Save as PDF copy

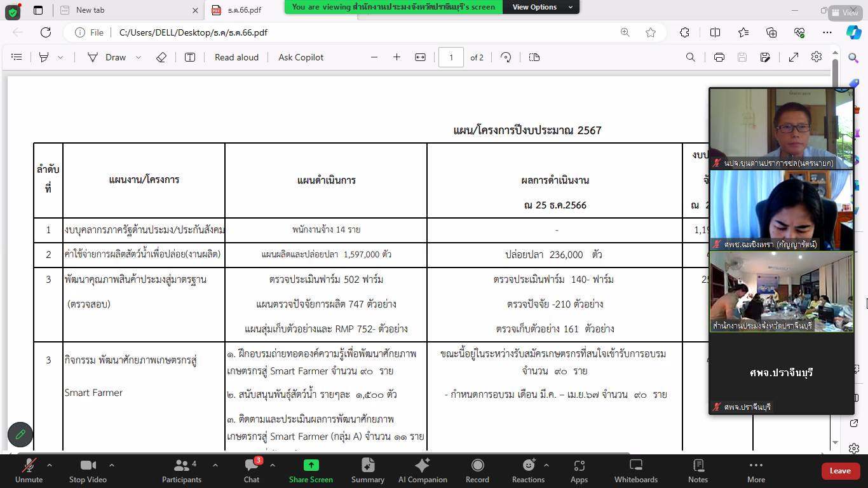tap(765, 57)
